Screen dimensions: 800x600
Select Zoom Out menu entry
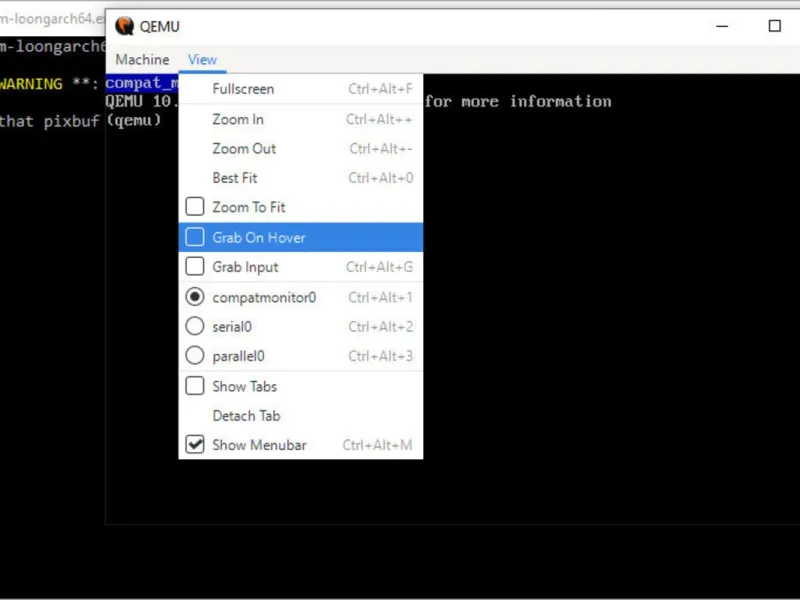[301, 148]
